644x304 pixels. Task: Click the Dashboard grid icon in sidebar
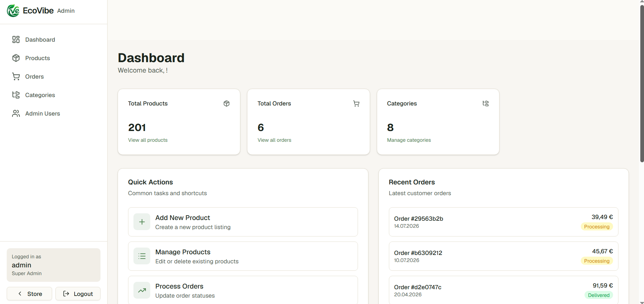(x=16, y=40)
